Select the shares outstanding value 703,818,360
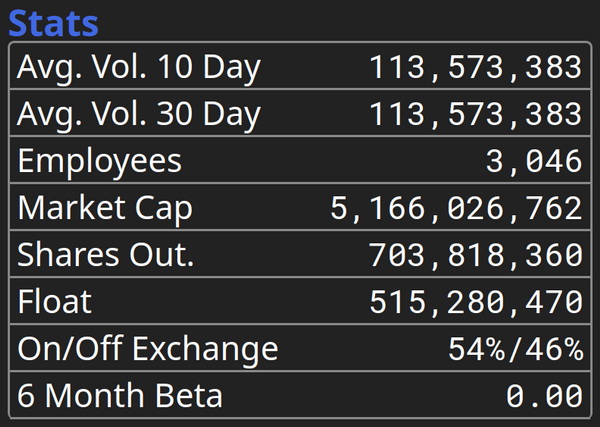The width and height of the screenshot is (600, 427). coord(475,255)
